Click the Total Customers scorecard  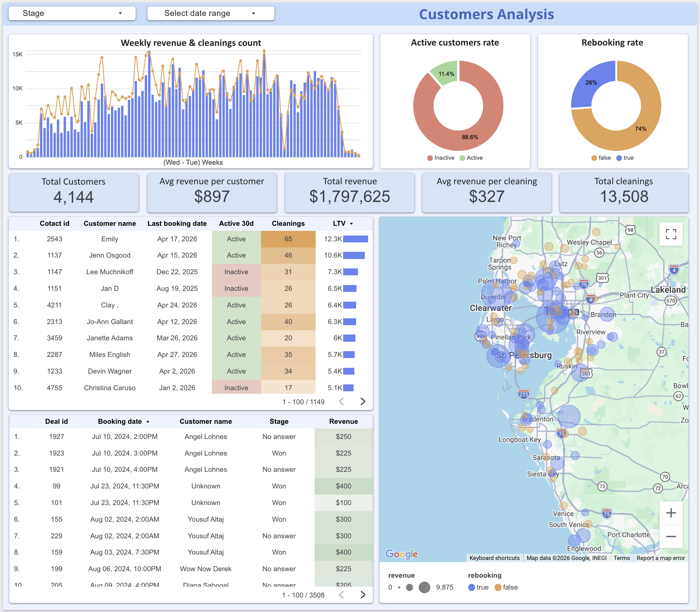[74, 193]
